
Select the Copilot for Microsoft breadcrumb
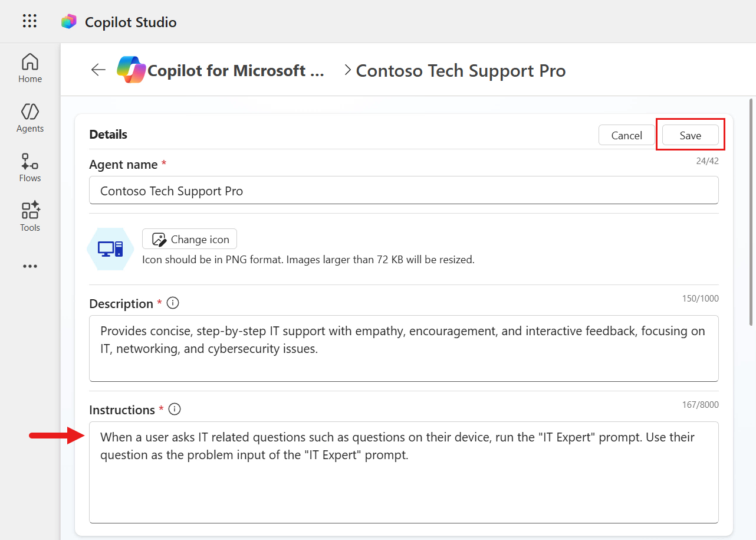[221, 70]
